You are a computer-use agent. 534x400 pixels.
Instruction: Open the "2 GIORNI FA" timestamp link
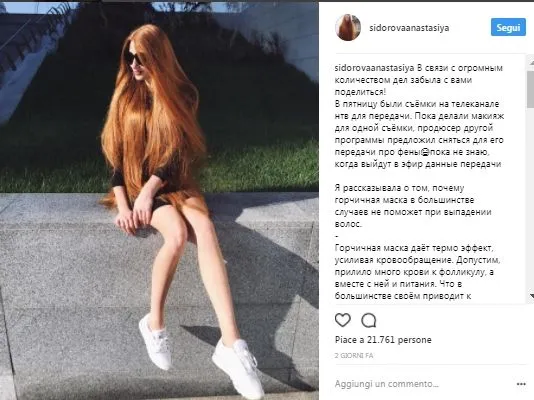pos(354,356)
